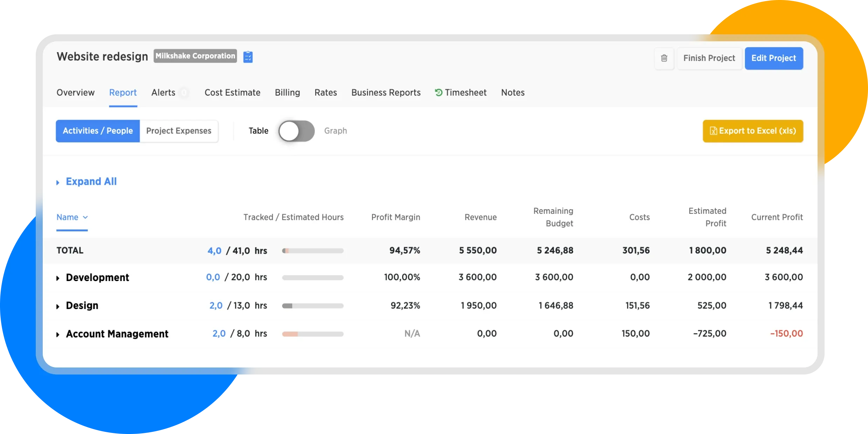The height and width of the screenshot is (434, 868).
Task: Click the trash delete project icon
Action: (x=664, y=58)
